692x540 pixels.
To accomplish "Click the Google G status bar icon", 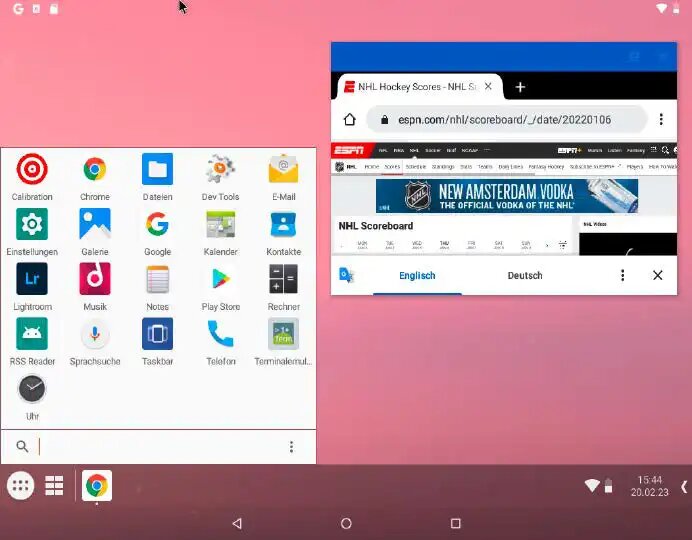I will click(x=18, y=8).
